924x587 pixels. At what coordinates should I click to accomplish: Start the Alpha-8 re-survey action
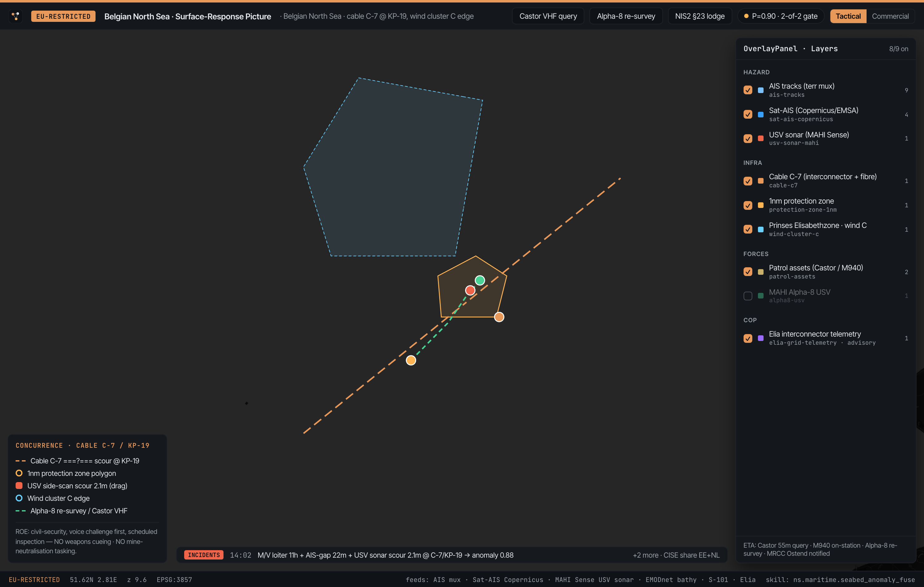click(x=626, y=16)
